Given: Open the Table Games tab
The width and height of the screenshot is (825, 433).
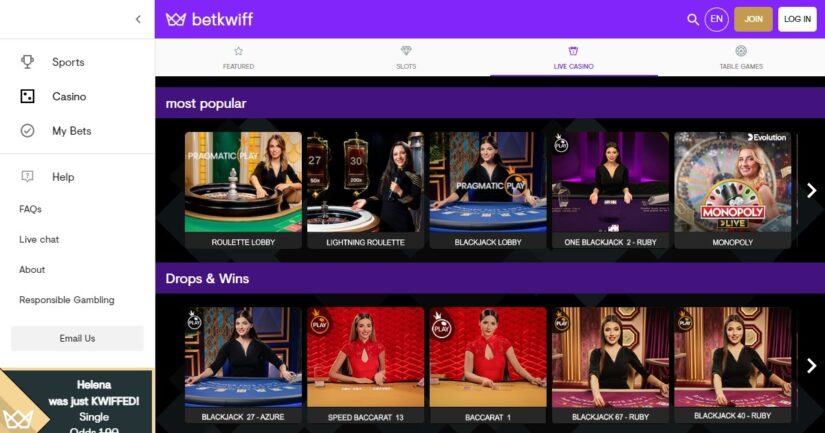Looking at the screenshot, I should click(x=741, y=57).
